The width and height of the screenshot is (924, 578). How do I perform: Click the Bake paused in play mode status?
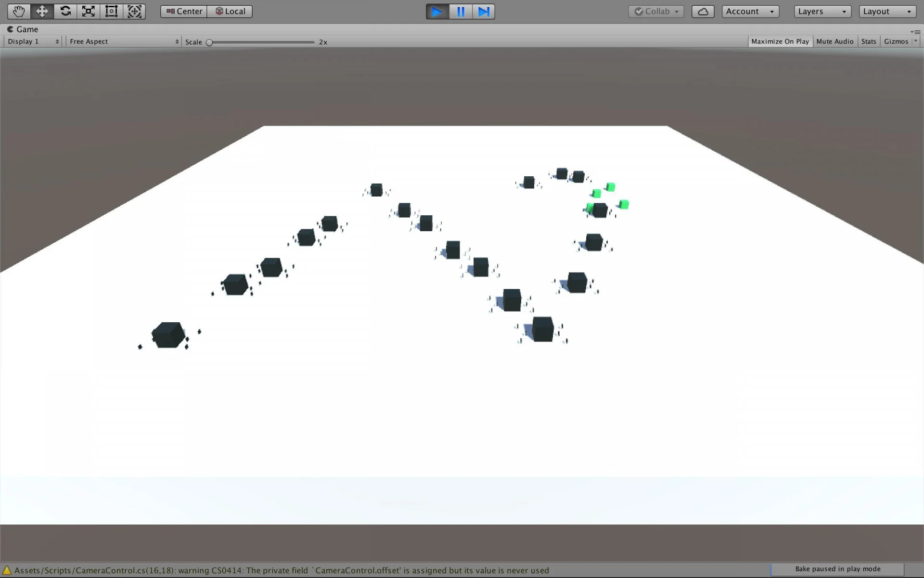(838, 569)
